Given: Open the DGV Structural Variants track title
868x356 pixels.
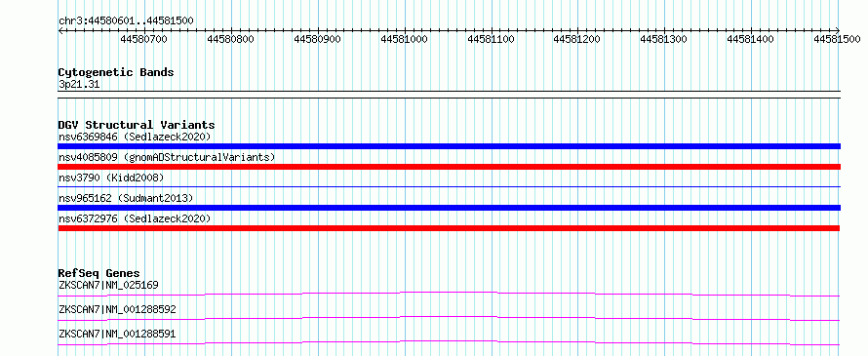Looking at the screenshot, I should pos(137,125).
